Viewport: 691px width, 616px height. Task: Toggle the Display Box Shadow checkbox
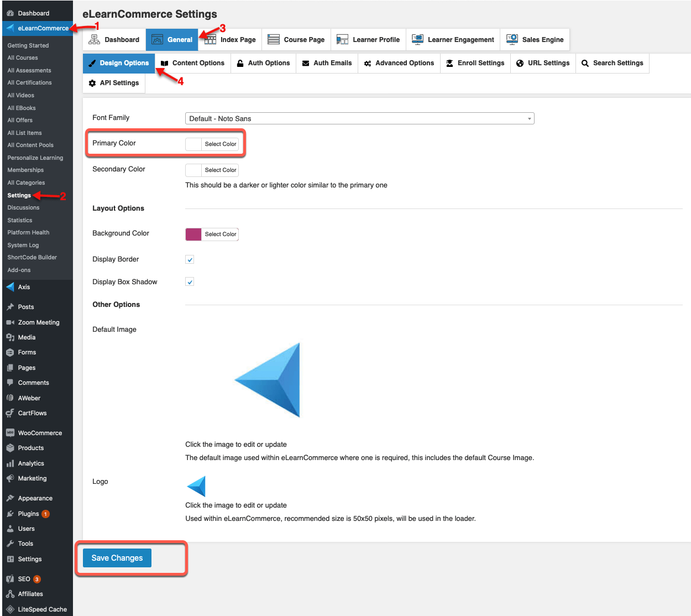[190, 282]
